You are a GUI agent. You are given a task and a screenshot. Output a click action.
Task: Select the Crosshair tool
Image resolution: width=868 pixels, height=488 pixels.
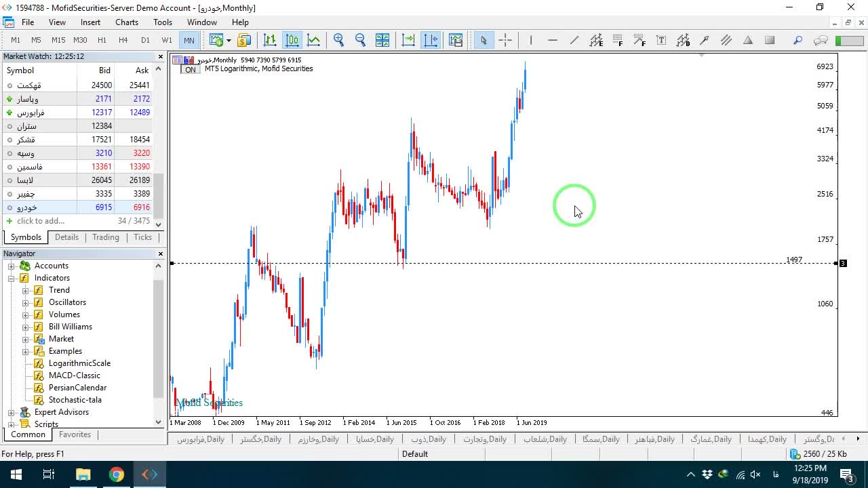[x=505, y=40]
